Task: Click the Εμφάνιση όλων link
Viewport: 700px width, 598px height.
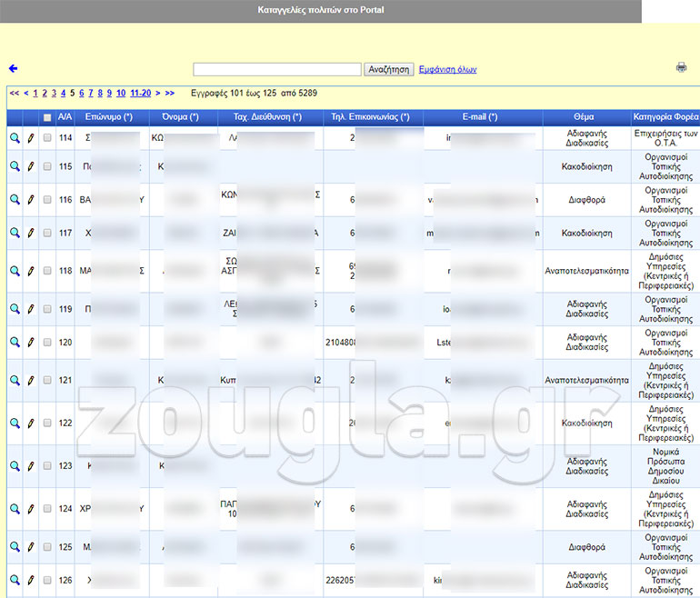Action: [x=447, y=70]
